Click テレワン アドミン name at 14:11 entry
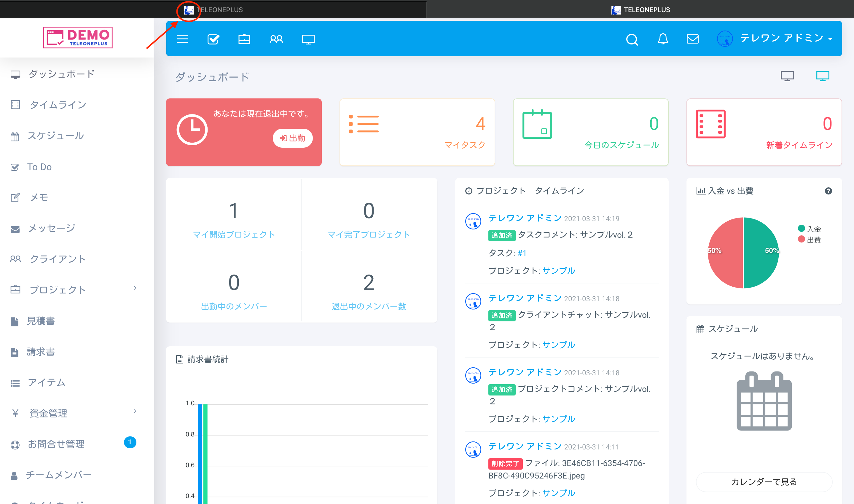 [525, 446]
